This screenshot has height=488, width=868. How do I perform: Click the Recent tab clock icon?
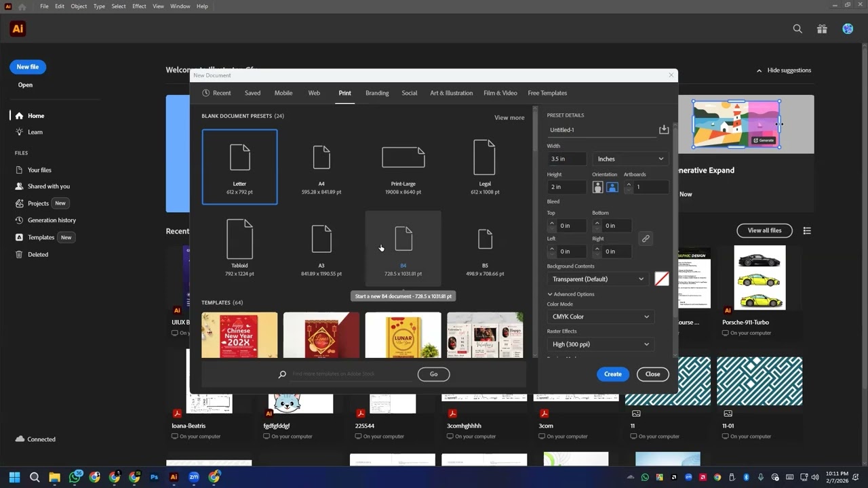[x=205, y=93]
